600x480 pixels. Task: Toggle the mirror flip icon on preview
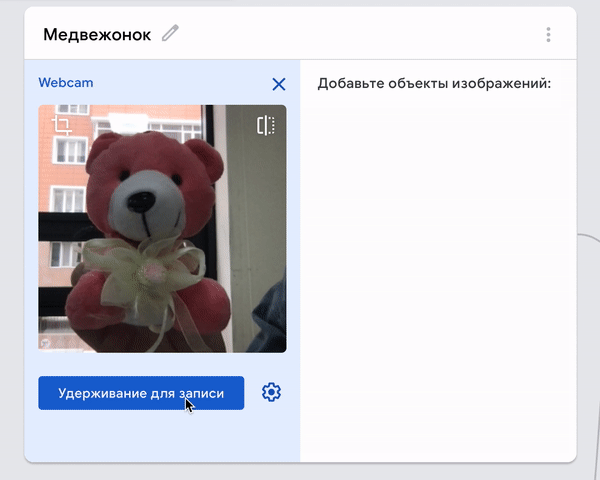pos(266,125)
